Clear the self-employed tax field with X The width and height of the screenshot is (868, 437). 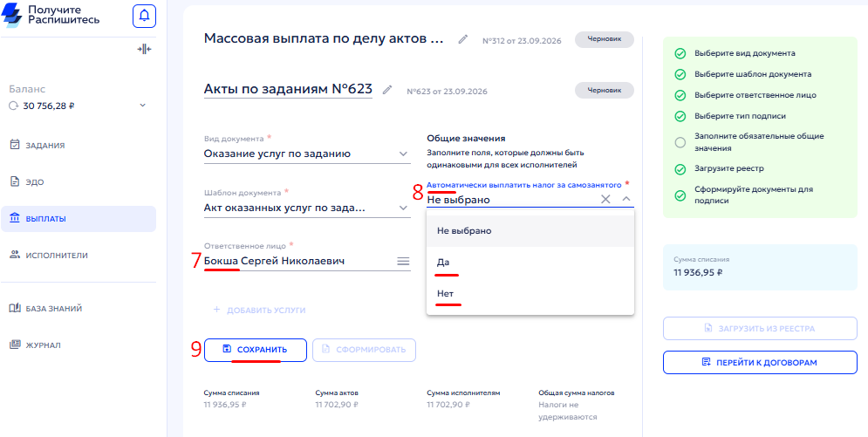pyautogui.click(x=605, y=199)
